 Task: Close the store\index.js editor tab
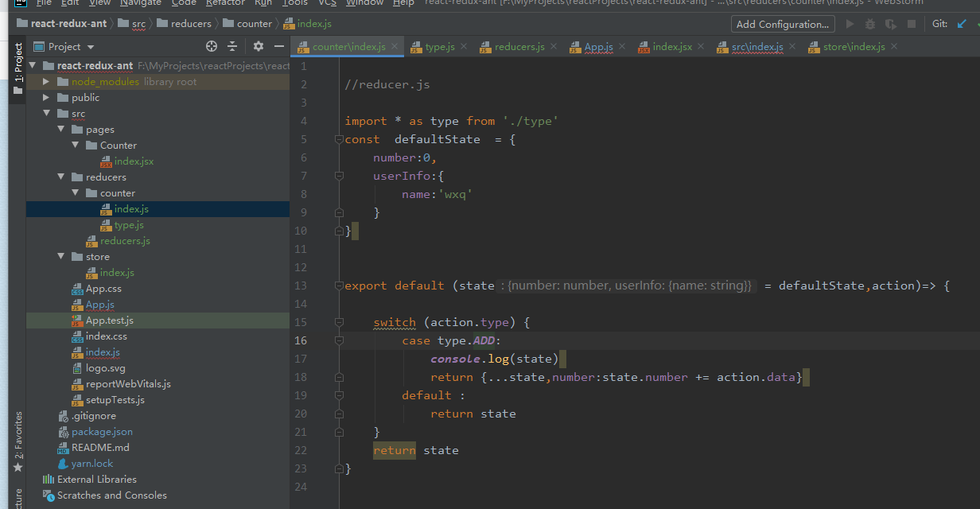point(895,47)
